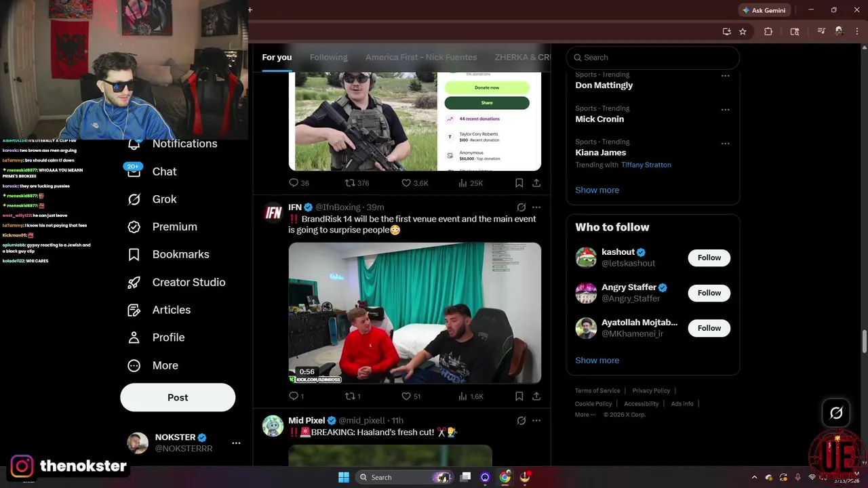Viewport: 868px width, 488px height.
Task: Click the page vertical scrollbar
Action: tap(864, 341)
